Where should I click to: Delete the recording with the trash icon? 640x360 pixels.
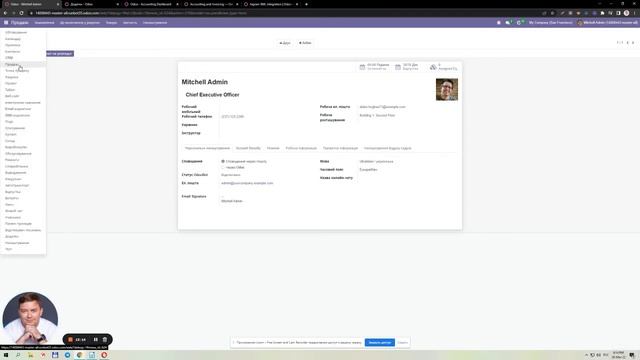pos(105,339)
